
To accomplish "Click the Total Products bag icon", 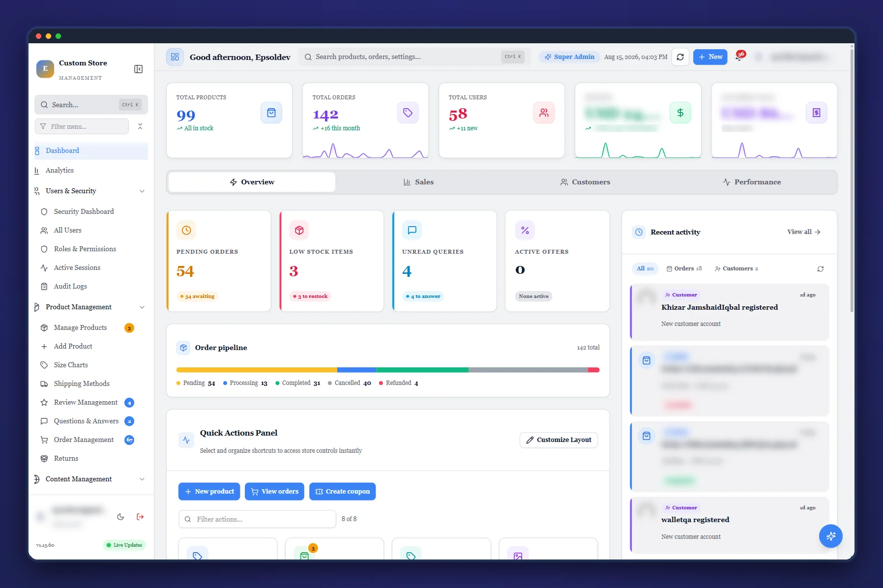I will 271,113.
